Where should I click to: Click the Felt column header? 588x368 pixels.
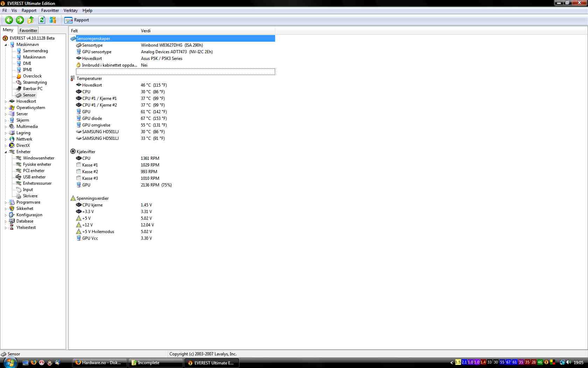[x=104, y=31]
